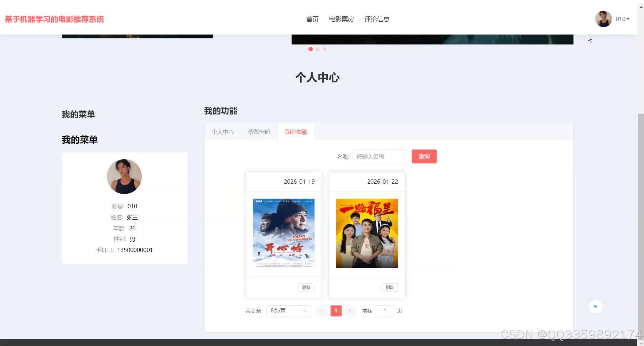The height and width of the screenshot is (346, 644).
Task: Click the 前往 page number input
Action: click(384, 311)
